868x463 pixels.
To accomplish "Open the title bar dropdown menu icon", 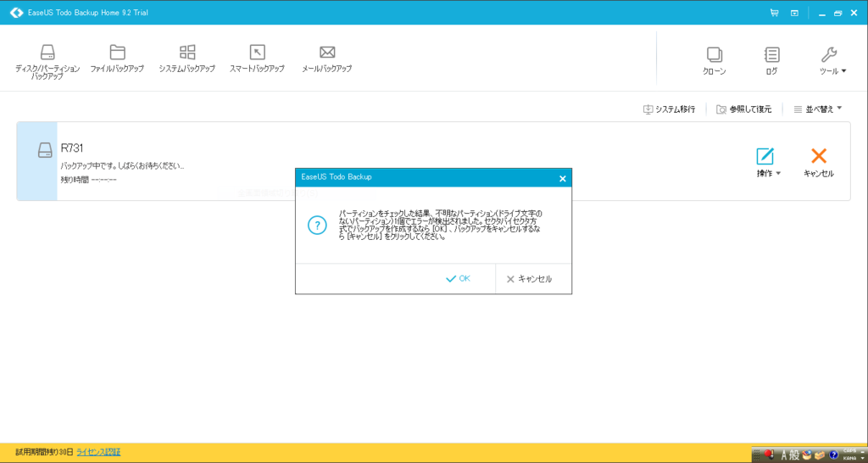I will pyautogui.click(x=794, y=13).
